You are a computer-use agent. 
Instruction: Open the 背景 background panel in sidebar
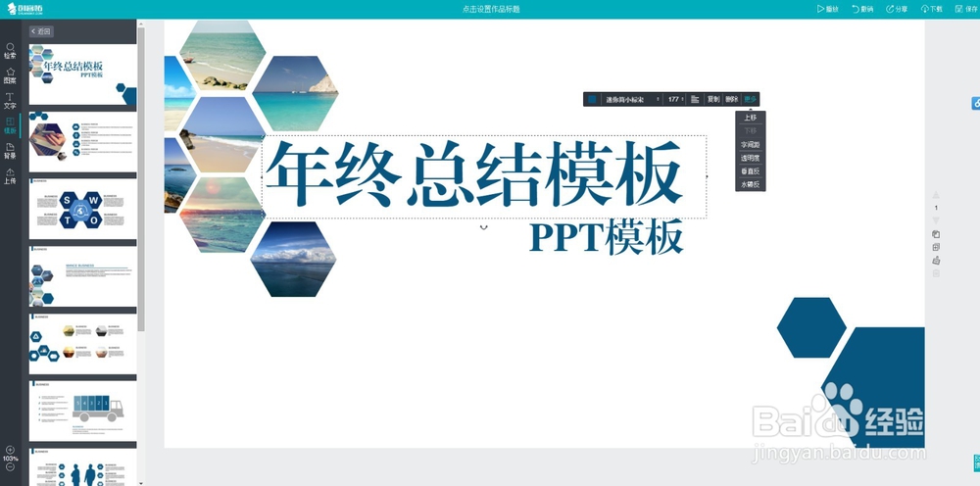(10, 151)
